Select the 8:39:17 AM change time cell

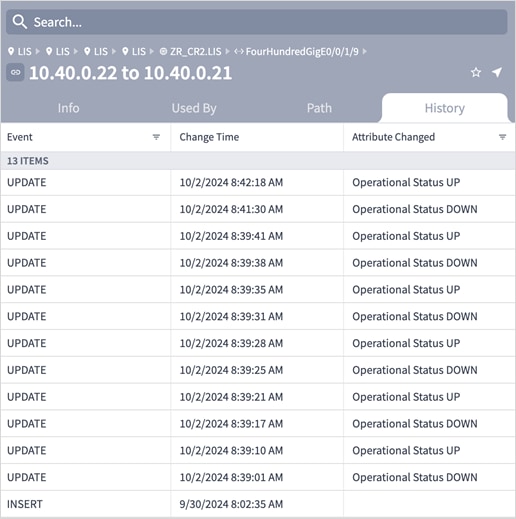tap(257, 424)
